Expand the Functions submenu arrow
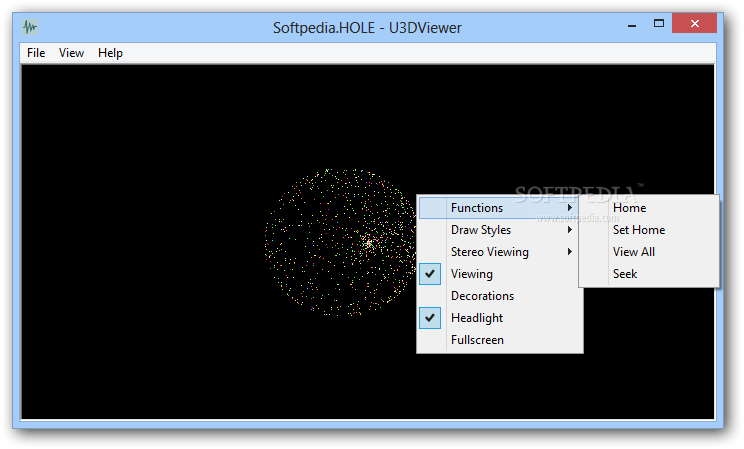The width and height of the screenshot is (744, 449). (x=570, y=208)
